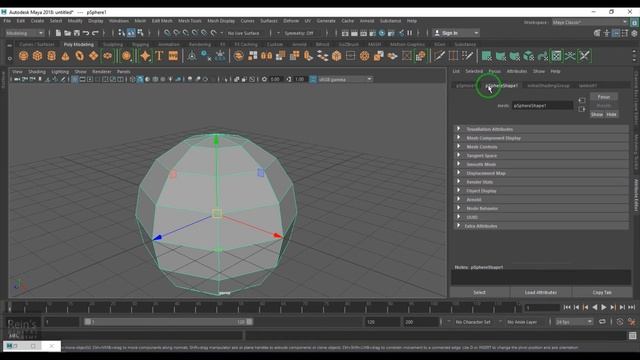Click the Focus button in Attribute Editor

coord(604,97)
